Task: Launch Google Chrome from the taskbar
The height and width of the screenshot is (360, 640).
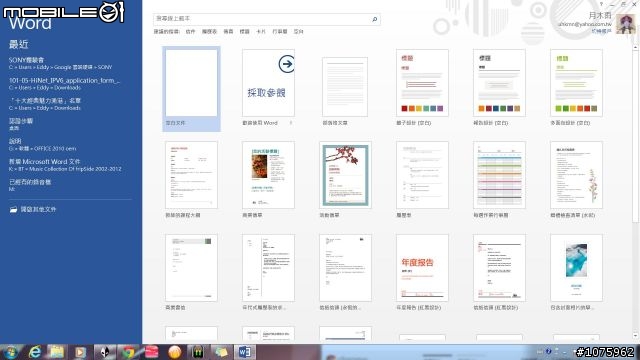Action: (x=129, y=352)
